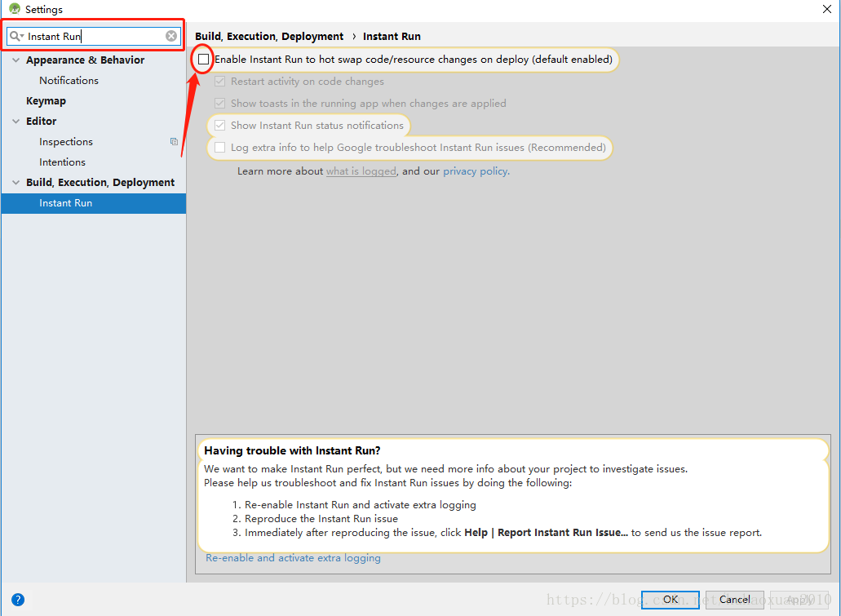
Task: Select Editor category label
Action: click(42, 122)
